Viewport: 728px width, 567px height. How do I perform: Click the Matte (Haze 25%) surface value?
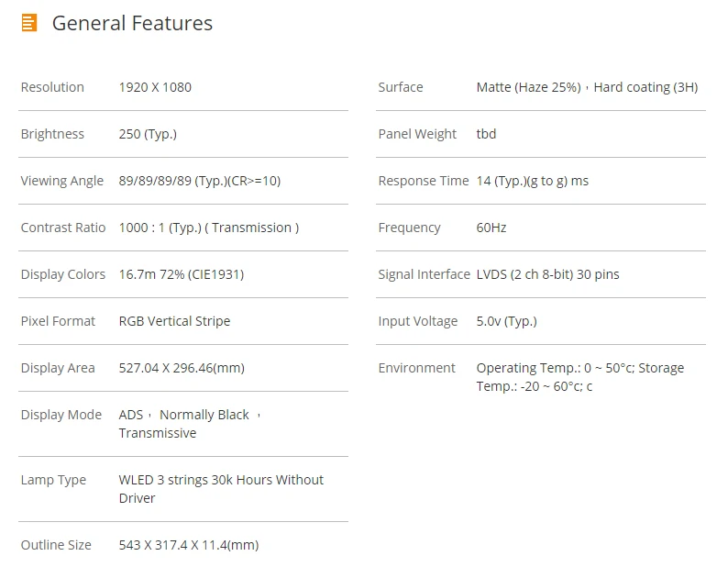coord(528,87)
